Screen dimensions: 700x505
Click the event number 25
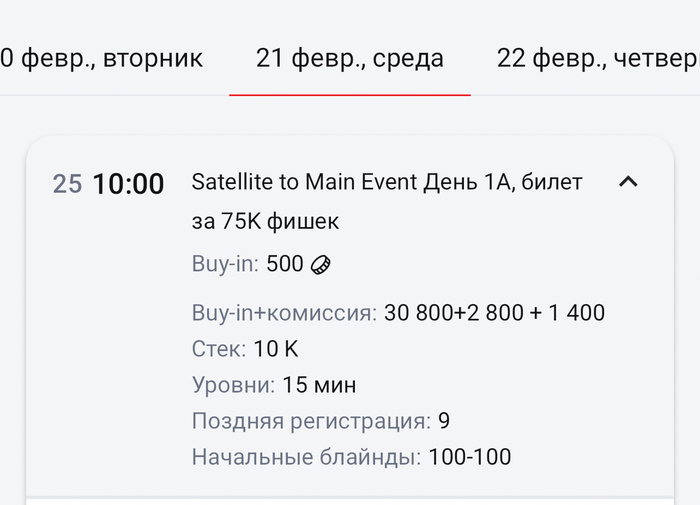click(67, 184)
